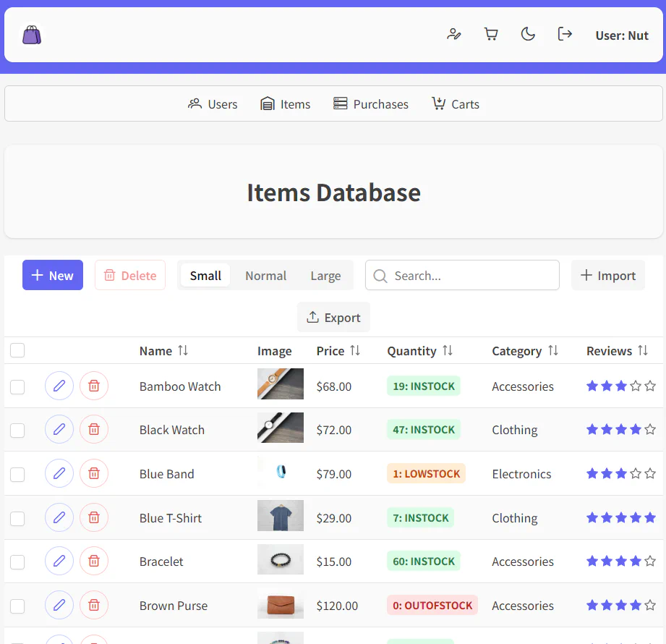Toggle dark mode with the moon icon
This screenshot has height=644, width=666.
pyautogui.click(x=528, y=34)
